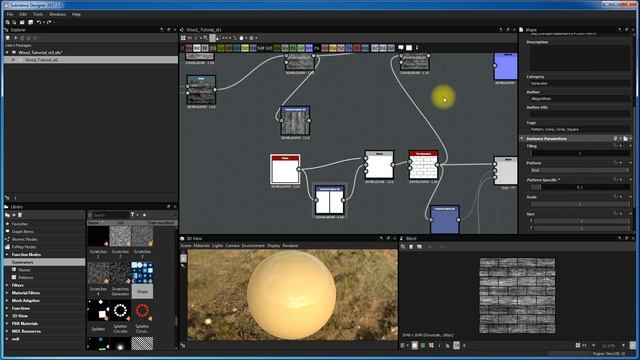Click the comment bubble icon in node bar
The image size is (640, 360).
[401, 48]
